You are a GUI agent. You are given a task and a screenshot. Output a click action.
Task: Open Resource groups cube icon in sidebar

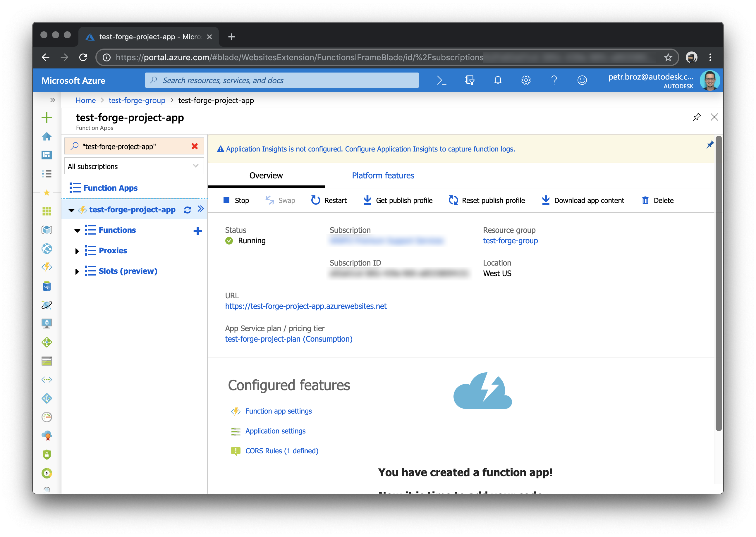[x=47, y=230]
